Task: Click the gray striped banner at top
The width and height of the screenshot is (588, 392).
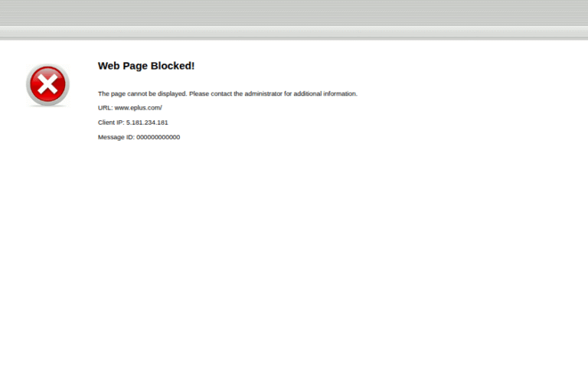Action: pos(294,13)
